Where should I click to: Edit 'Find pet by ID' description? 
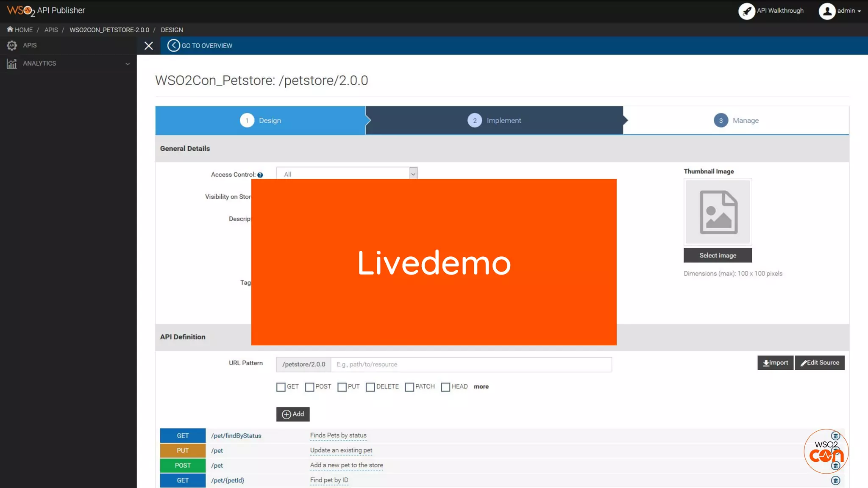(x=329, y=480)
